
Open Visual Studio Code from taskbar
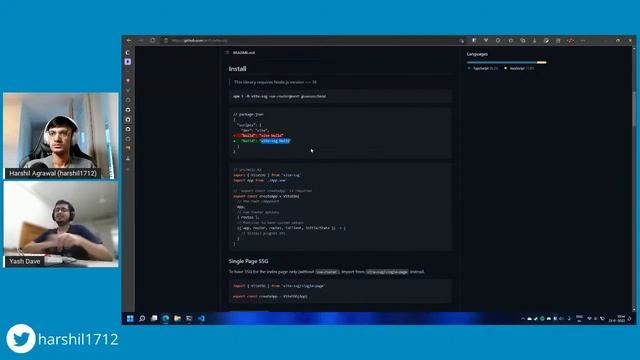click(201, 318)
